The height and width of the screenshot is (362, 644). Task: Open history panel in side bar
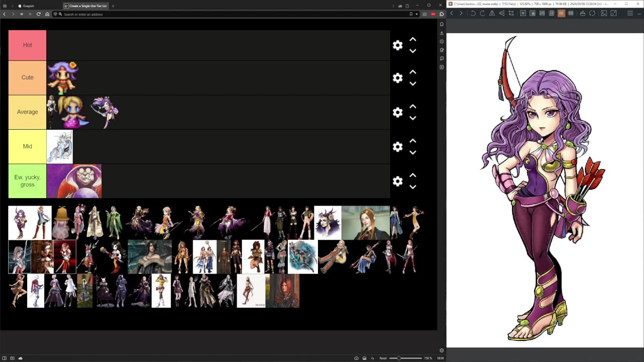coord(442,41)
